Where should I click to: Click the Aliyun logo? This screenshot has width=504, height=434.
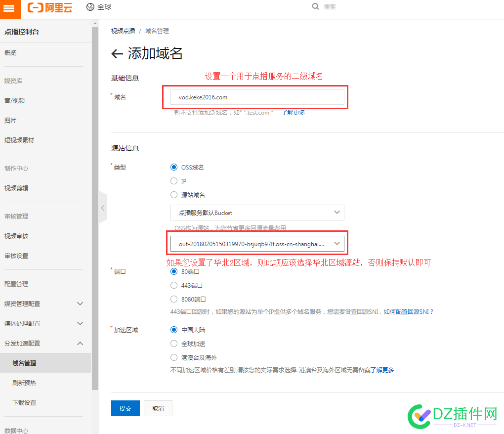coord(50,7)
